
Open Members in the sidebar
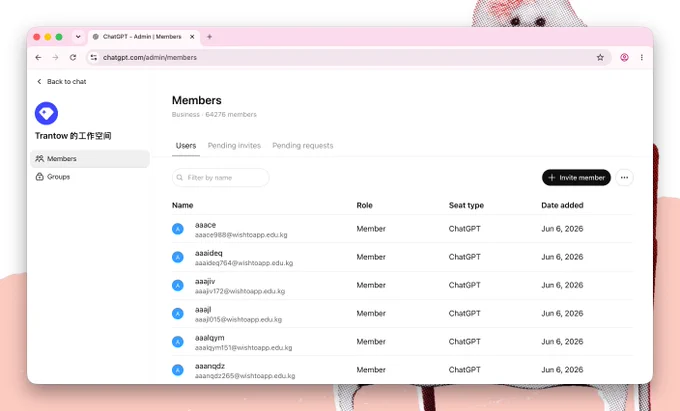pyautogui.click(x=90, y=159)
